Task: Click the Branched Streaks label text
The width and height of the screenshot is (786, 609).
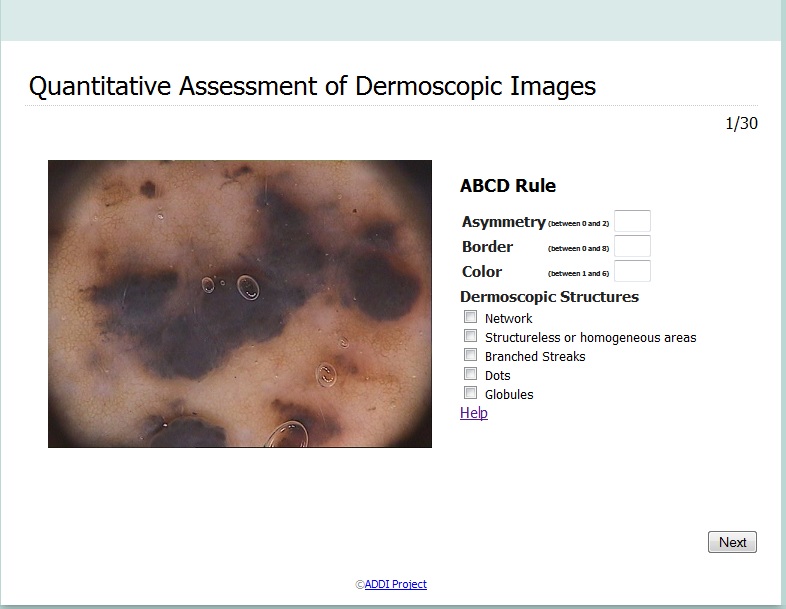Action: pos(535,357)
